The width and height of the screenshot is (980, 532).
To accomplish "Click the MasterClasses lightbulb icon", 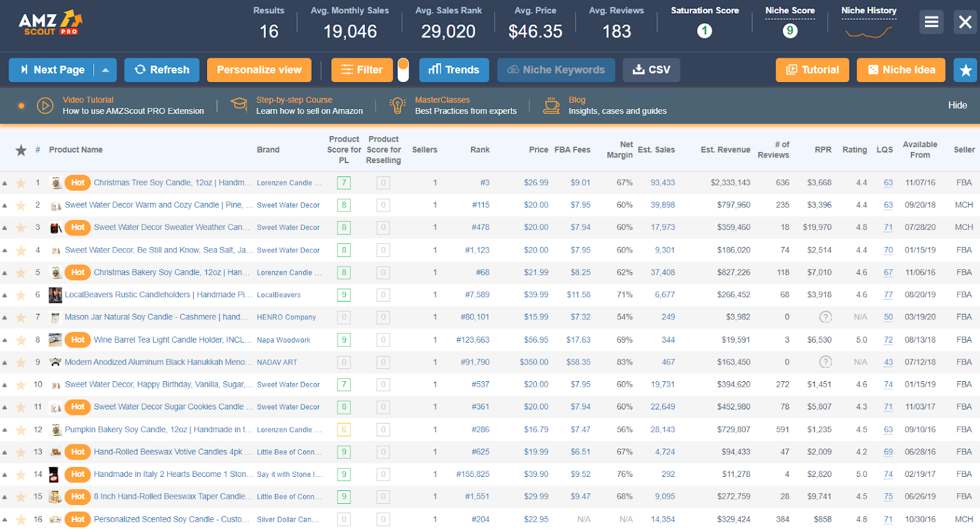I will coord(398,105).
